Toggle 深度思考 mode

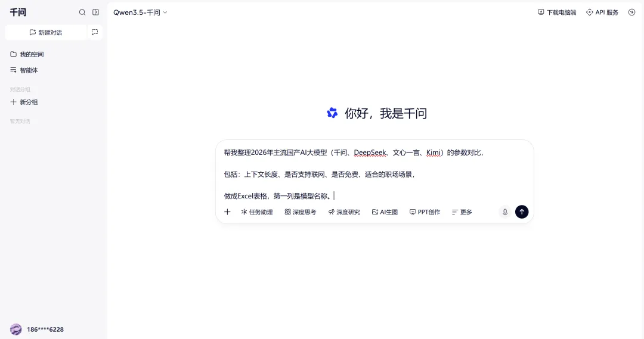coord(300,212)
